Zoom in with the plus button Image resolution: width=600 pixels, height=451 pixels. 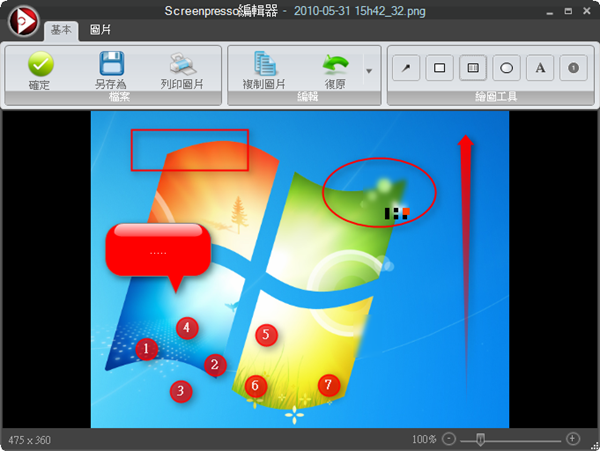[573, 439]
